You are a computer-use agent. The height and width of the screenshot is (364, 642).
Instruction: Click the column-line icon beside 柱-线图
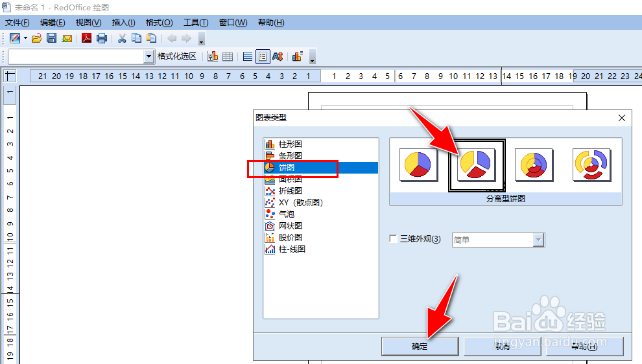[270, 249]
